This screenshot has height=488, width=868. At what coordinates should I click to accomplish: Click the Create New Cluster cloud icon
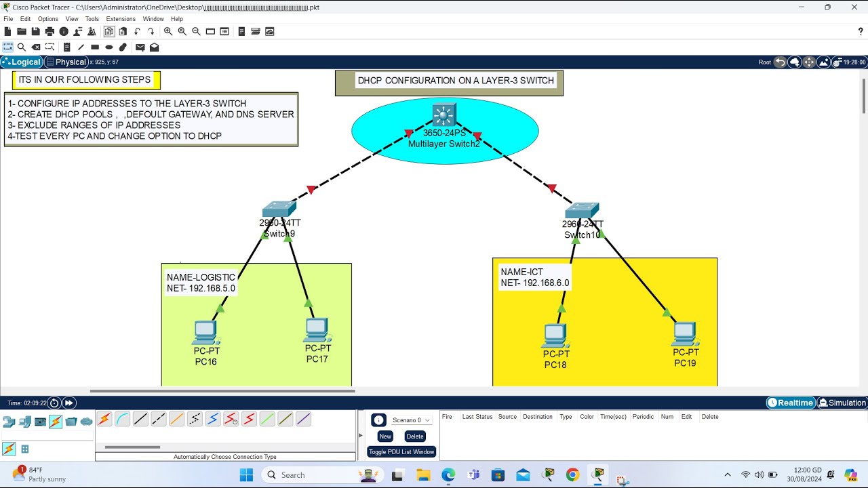(795, 62)
